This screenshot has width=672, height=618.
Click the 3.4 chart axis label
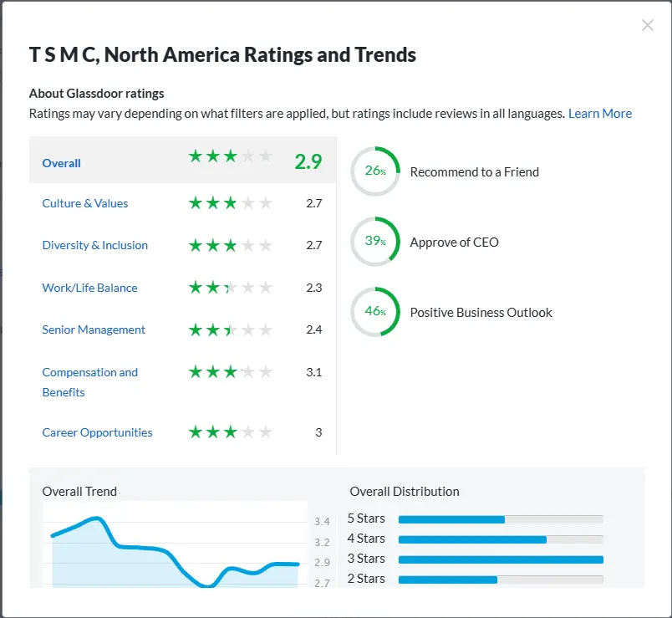pos(322,522)
